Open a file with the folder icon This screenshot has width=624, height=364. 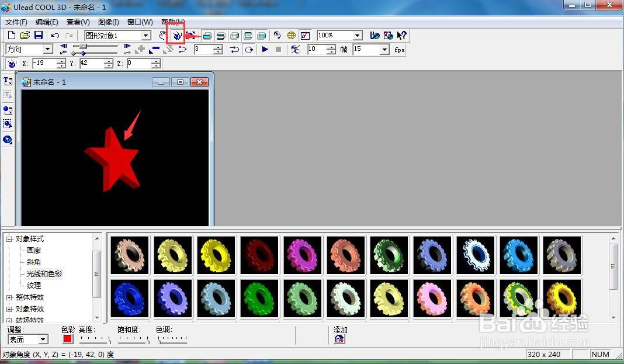(x=25, y=36)
